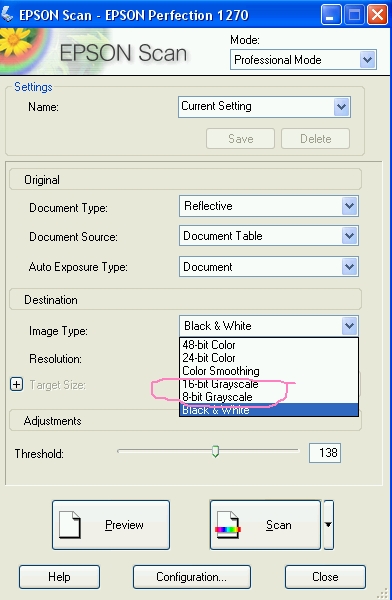
Task: Click the blank page icon on Preview
Action: click(x=70, y=525)
